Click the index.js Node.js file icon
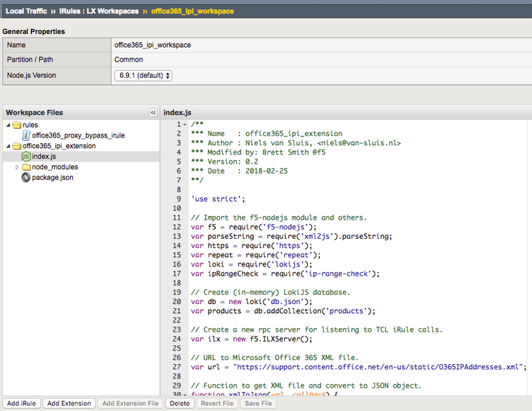 (x=26, y=157)
